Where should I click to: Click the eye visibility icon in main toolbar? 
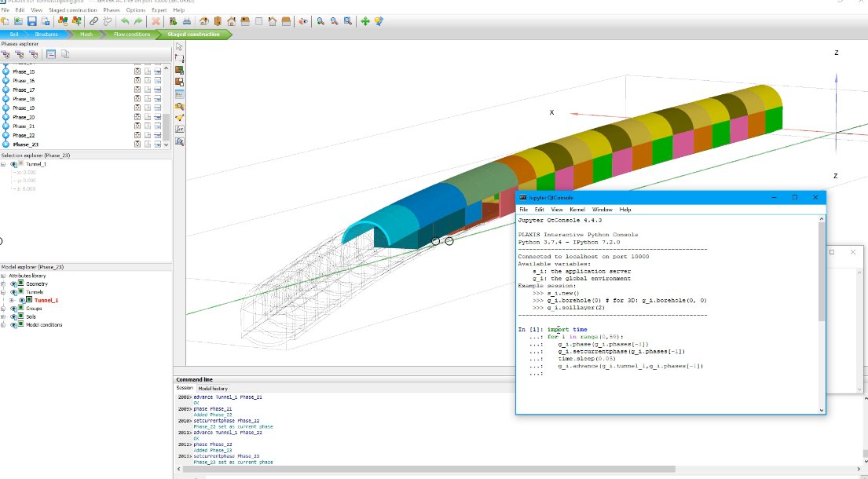[302, 21]
